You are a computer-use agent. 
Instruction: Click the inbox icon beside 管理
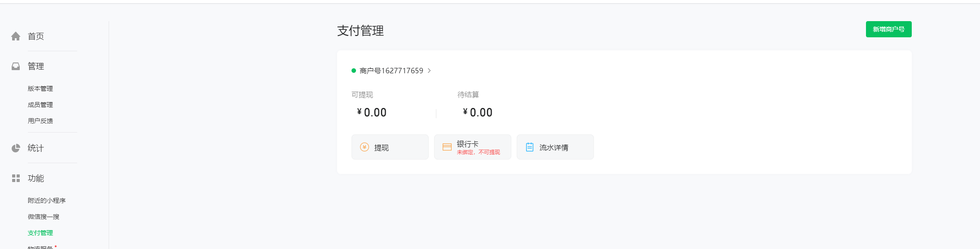(x=16, y=67)
